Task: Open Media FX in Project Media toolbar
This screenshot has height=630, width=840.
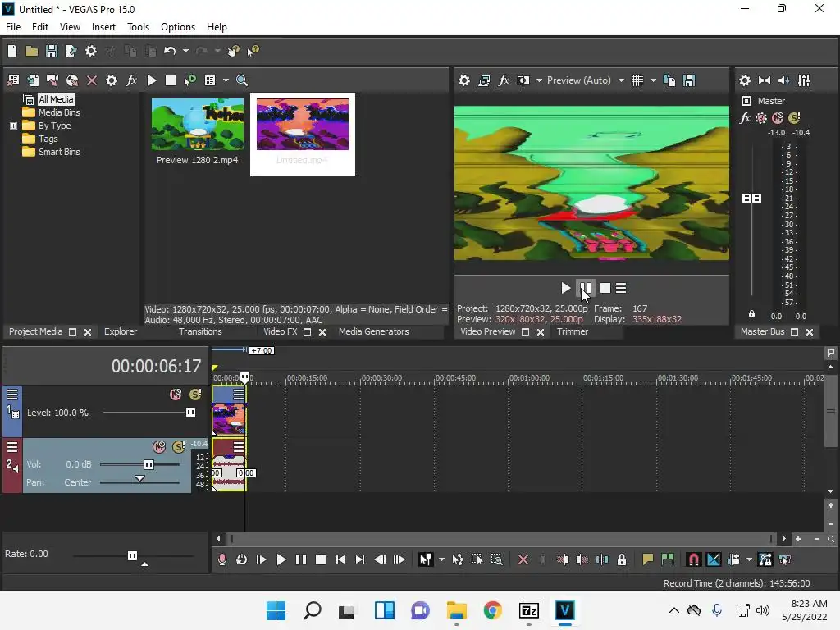Action: coord(131,80)
